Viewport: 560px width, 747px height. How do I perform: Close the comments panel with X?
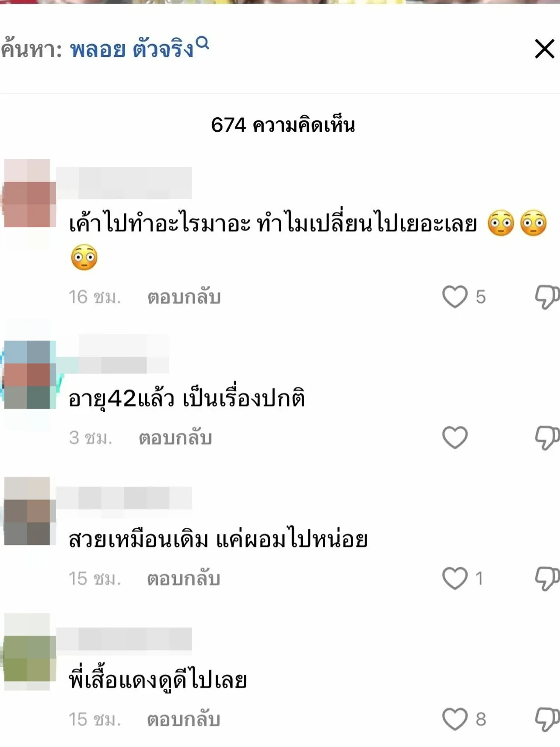(544, 49)
